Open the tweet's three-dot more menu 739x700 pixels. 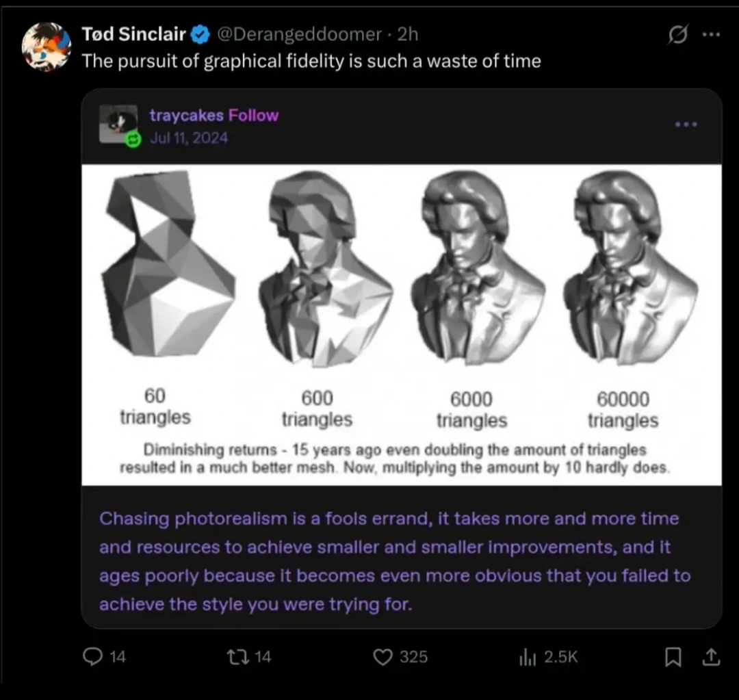click(x=711, y=34)
